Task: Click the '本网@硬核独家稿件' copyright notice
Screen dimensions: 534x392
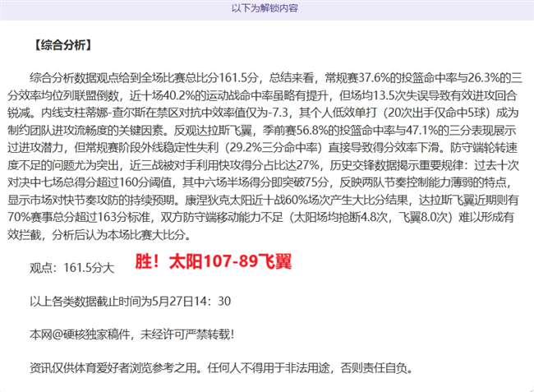Action: pos(131,334)
